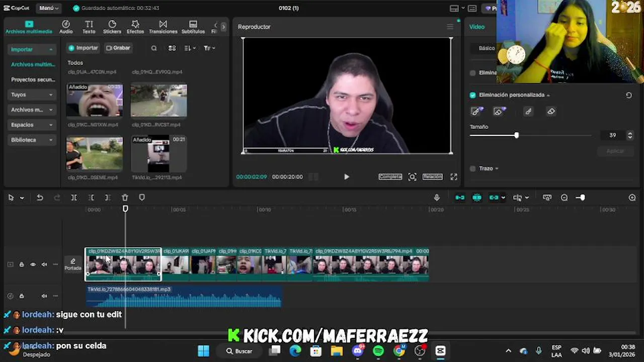
Task: Expand the Espacios section
Action: tap(31, 125)
